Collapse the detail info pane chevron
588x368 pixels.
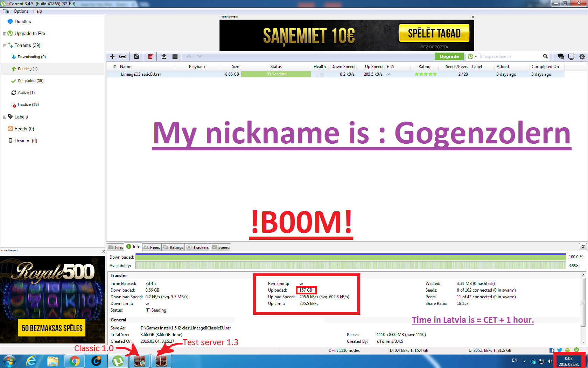[583, 247]
